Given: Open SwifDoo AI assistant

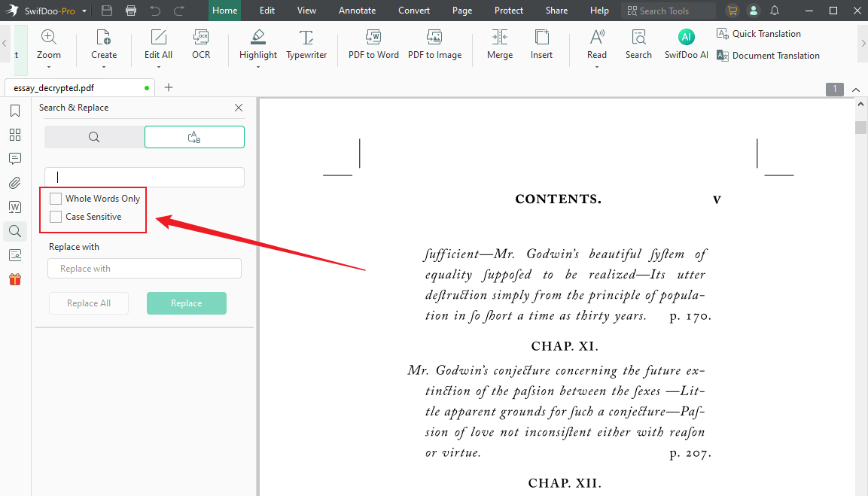Looking at the screenshot, I should pos(686,44).
